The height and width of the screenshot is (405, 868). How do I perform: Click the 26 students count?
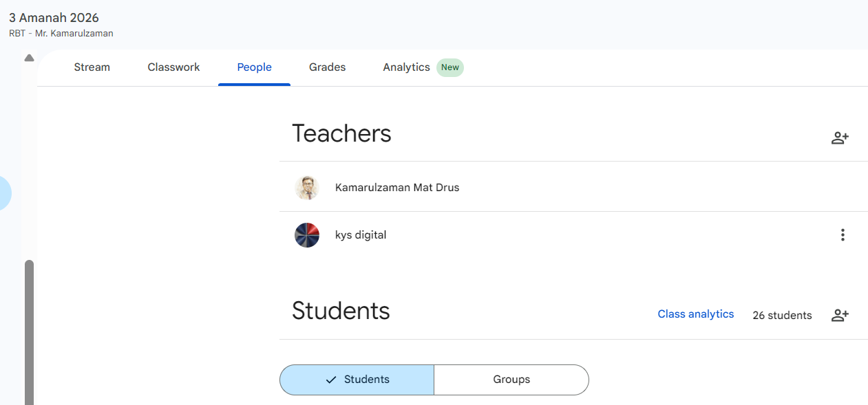(x=782, y=315)
